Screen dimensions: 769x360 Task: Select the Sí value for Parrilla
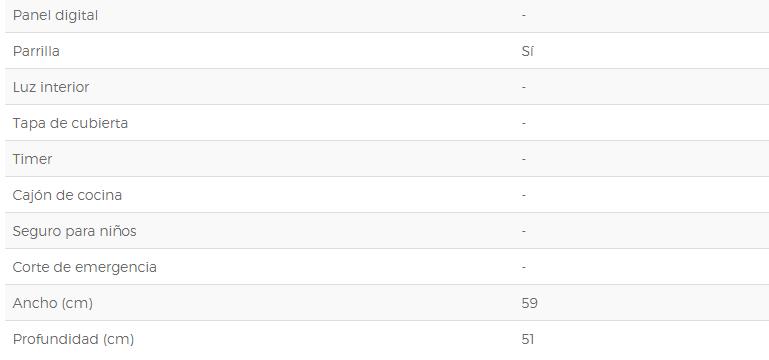527,51
